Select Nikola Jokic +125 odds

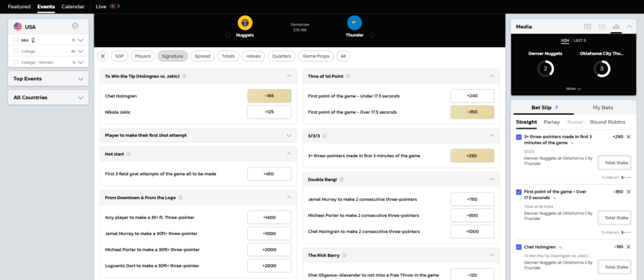[269, 112]
